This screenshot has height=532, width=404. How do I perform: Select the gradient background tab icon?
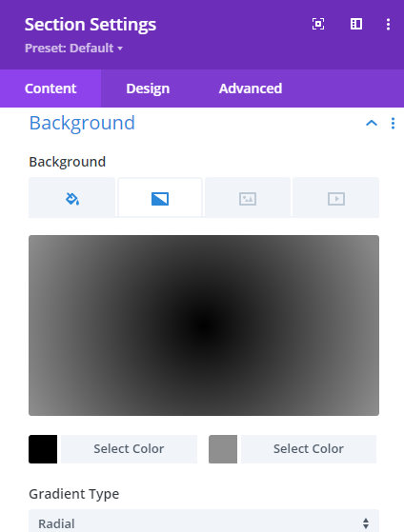pos(160,198)
